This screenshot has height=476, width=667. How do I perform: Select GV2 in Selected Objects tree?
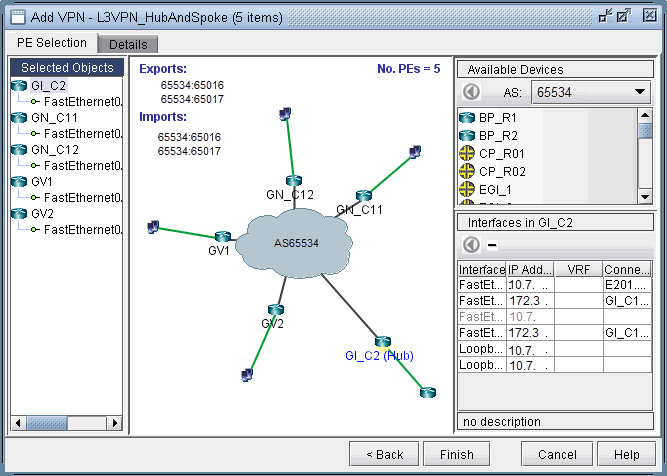(x=42, y=213)
